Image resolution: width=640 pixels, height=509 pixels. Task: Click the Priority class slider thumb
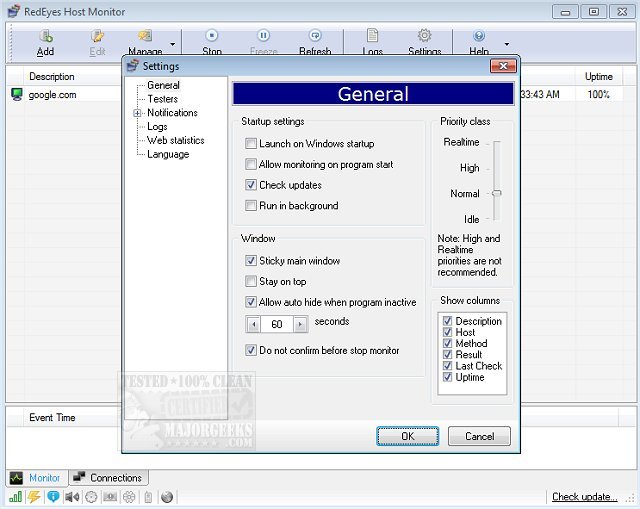coord(497,193)
